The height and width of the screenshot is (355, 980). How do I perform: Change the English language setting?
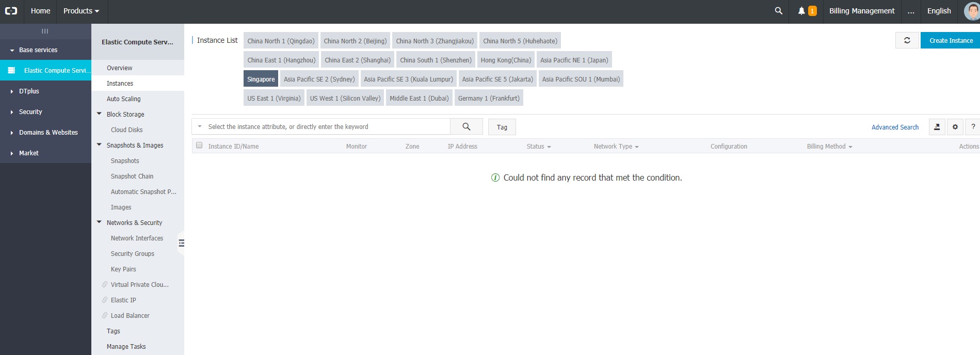pyautogui.click(x=939, y=11)
